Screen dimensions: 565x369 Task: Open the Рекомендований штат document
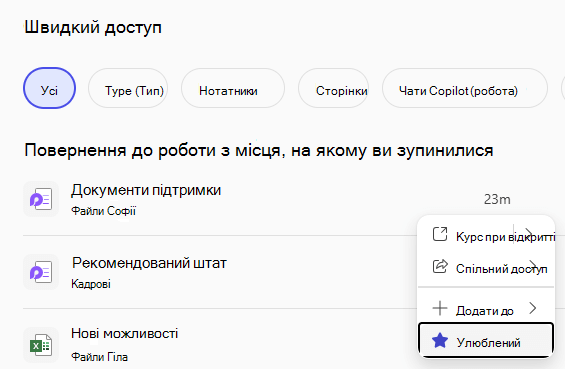pos(149,263)
